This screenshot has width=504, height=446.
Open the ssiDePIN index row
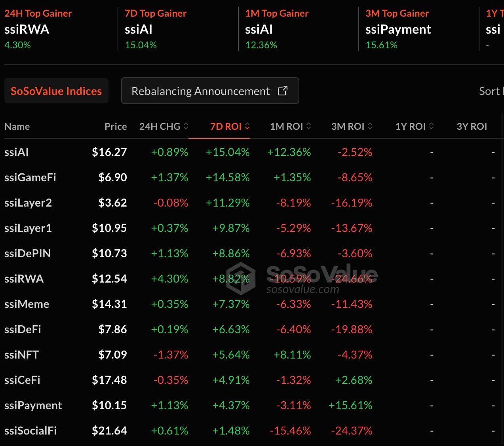(x=252, y=253)
